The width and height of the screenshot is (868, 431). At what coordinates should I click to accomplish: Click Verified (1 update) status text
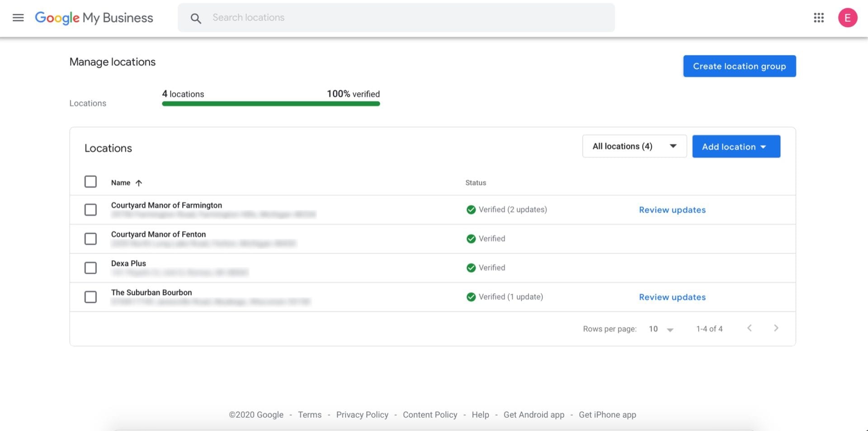[511, 297]
